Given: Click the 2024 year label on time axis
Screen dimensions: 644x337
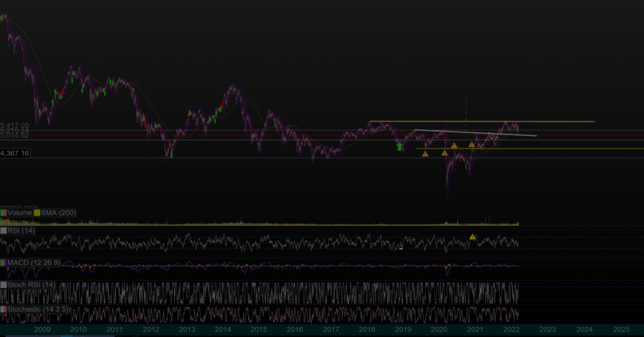Looking at the screenshot, I should tap(585, 330).
